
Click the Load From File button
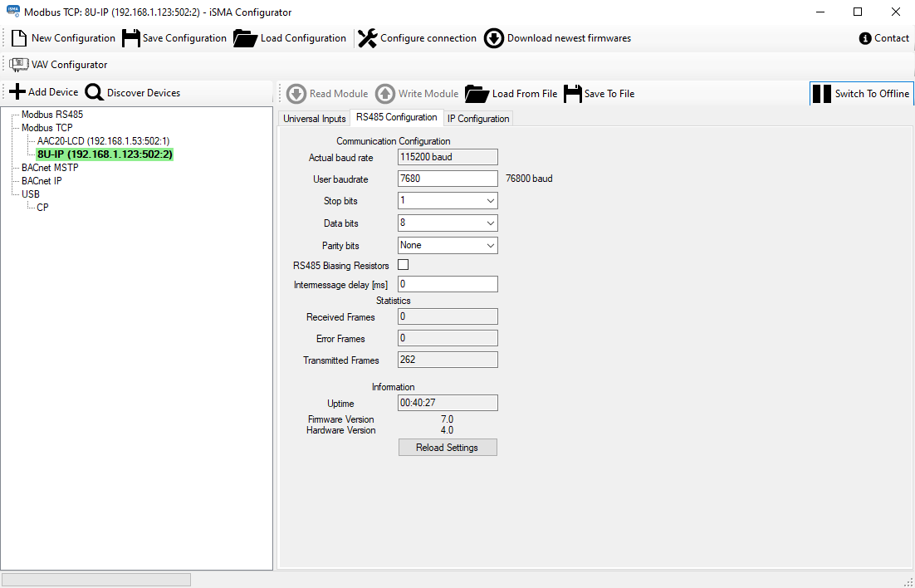477,93
